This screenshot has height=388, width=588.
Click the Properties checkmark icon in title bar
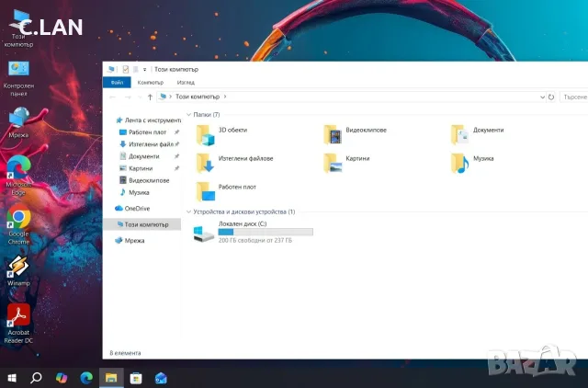point(126,70)
